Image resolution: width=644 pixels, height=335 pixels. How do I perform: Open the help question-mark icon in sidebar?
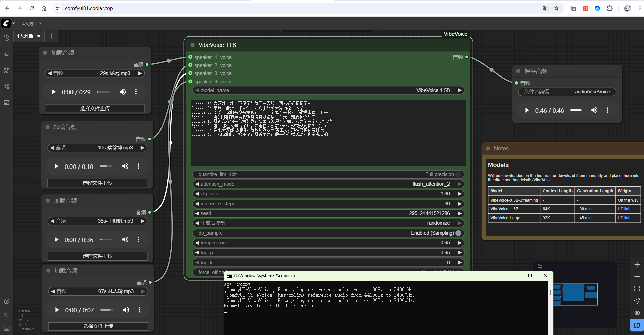tap(6, 301)
